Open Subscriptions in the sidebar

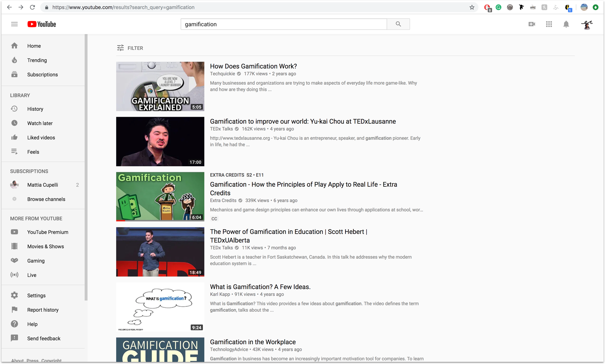(x=43, y=75)
